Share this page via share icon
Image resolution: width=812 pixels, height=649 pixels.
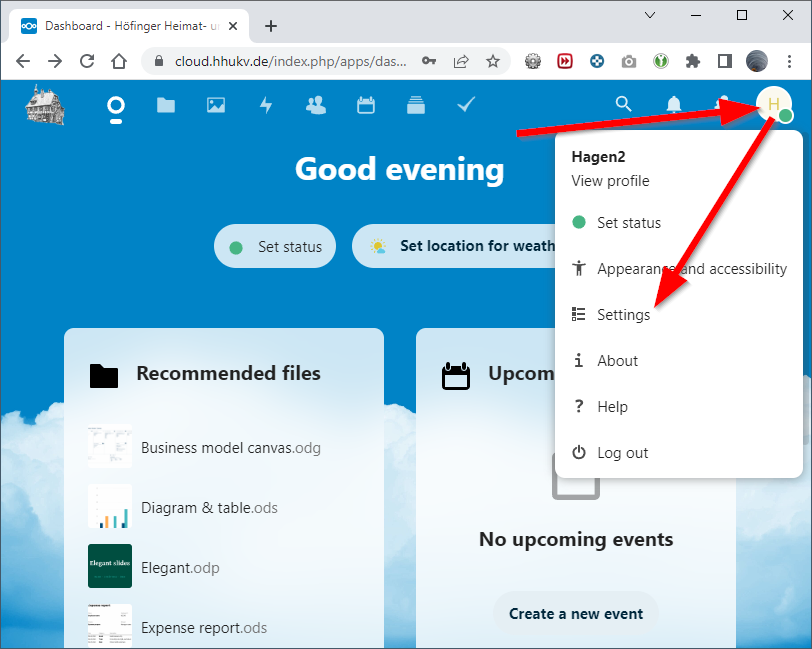[x=461, y=61]
